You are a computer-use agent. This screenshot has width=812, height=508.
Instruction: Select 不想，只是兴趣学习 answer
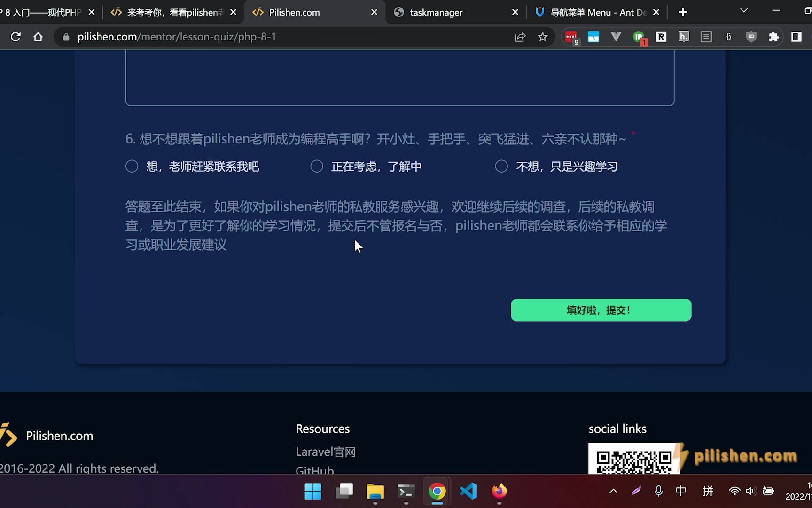point(501,166)
